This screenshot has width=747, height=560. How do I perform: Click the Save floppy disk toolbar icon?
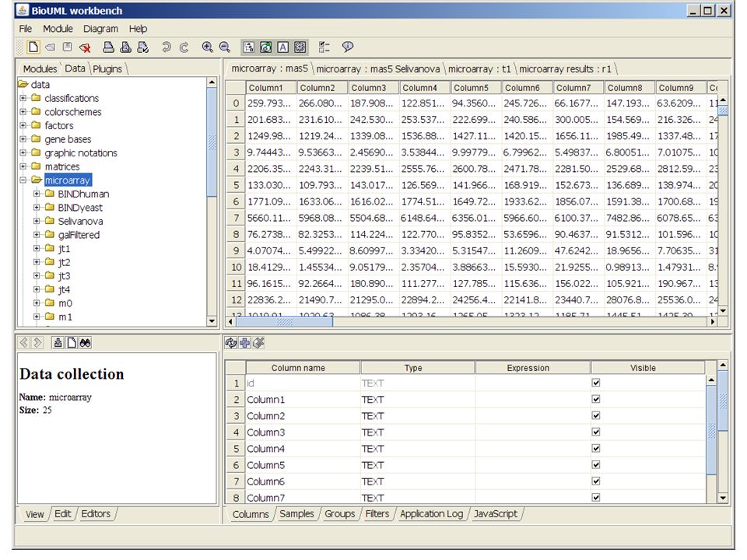[67, 47]
